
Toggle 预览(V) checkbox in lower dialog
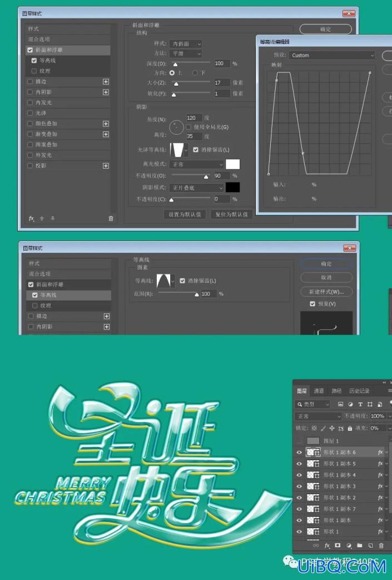[x=312, y=304]
